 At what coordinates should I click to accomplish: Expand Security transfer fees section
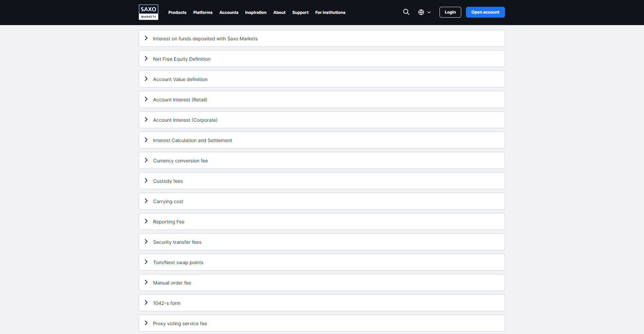point(321,242)
